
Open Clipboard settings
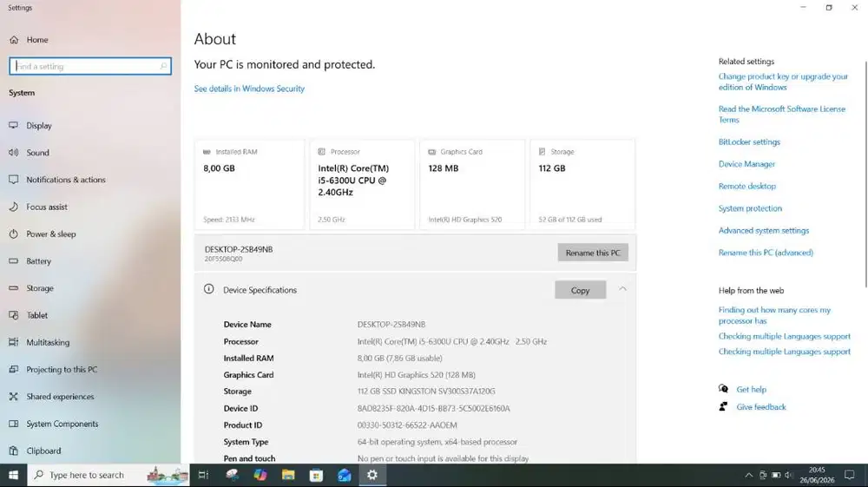(43, 451)
